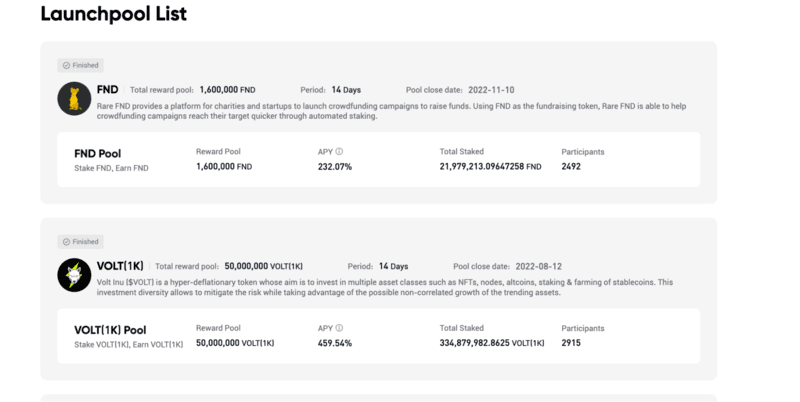
Task: Click the Participants label in FND Pool
Action: 583,152
